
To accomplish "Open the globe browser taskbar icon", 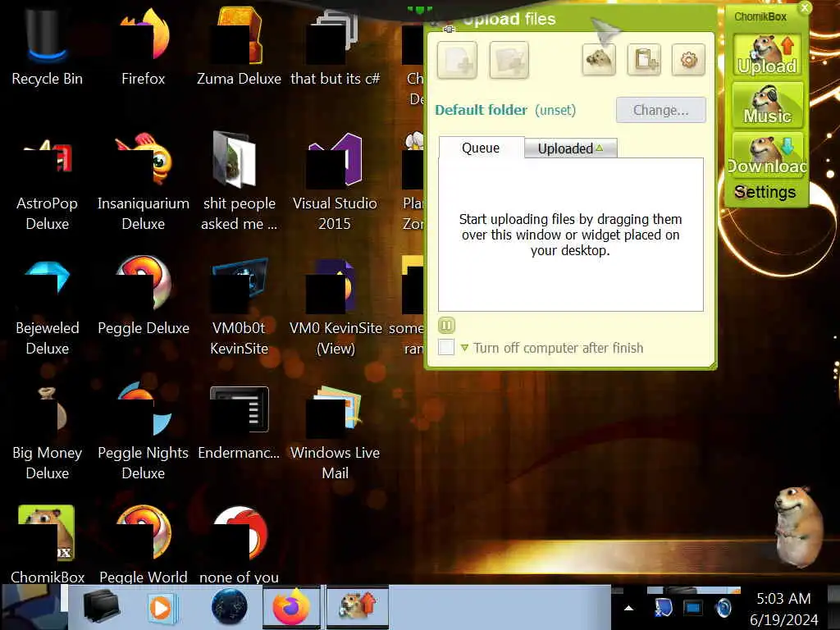I will click(x=230, y=608).
